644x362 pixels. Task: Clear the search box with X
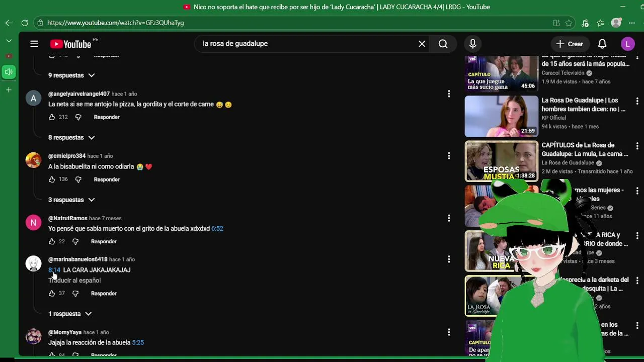tap(422, 44)
